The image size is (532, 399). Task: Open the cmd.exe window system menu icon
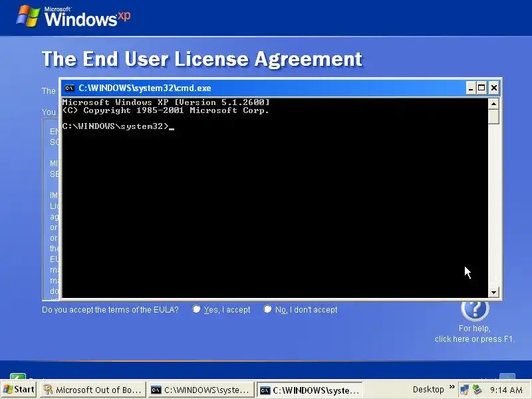pos(70,88)
